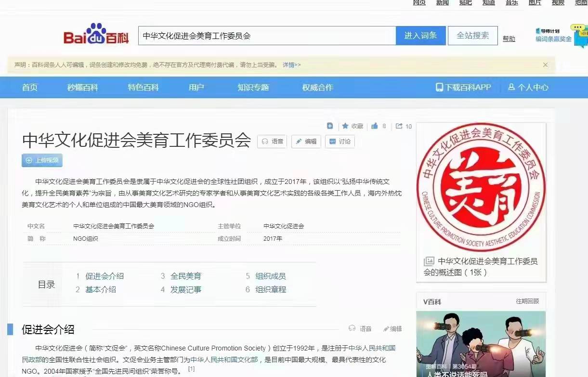Click the 全站搜索 button
The image size is (588, 377).
pos(473,36)
